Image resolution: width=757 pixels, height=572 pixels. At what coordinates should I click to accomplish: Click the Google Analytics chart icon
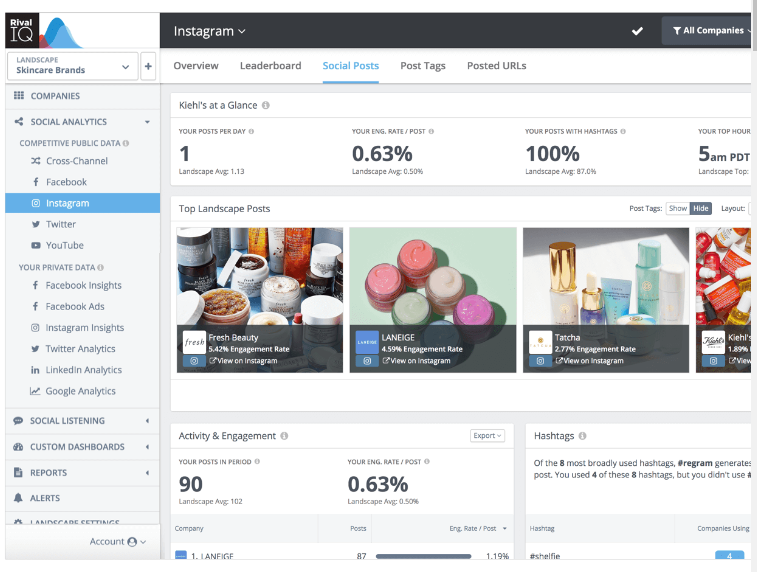[35, 391]
